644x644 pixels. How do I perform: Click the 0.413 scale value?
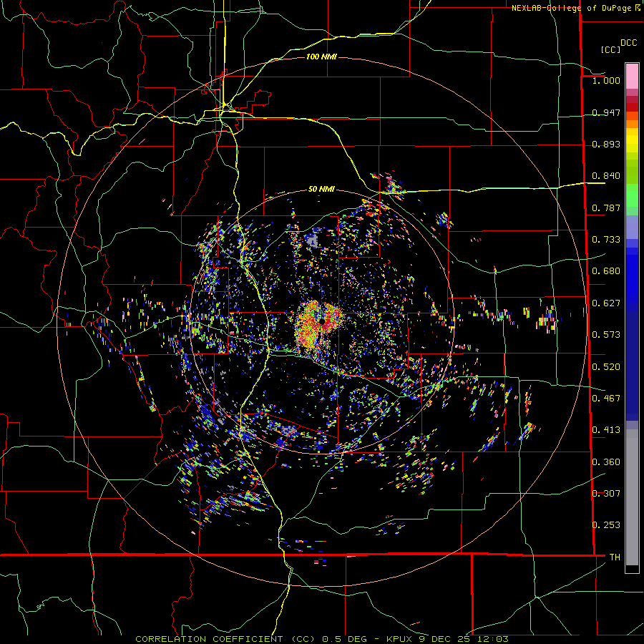point(606,430)
